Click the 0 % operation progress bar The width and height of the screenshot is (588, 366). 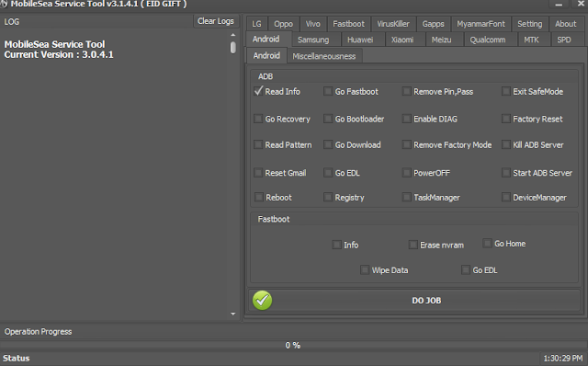tap(293, 345)
